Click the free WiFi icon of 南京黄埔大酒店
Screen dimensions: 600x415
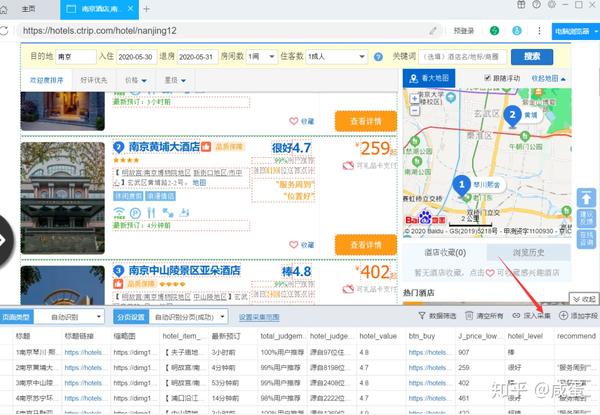click(119, 213)
